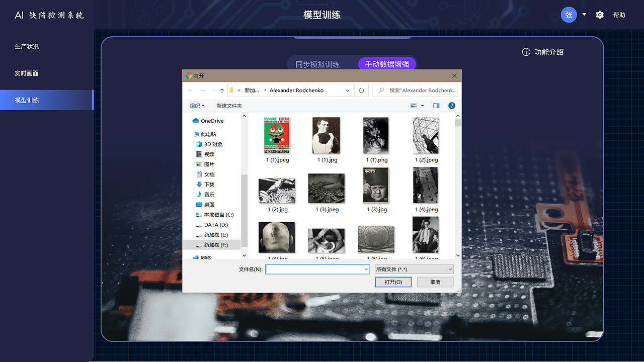Screen dimensions: 644x362
Task: Open the 所有文件 (*.*) file type dropdown
Action: (x=414, y=269)
